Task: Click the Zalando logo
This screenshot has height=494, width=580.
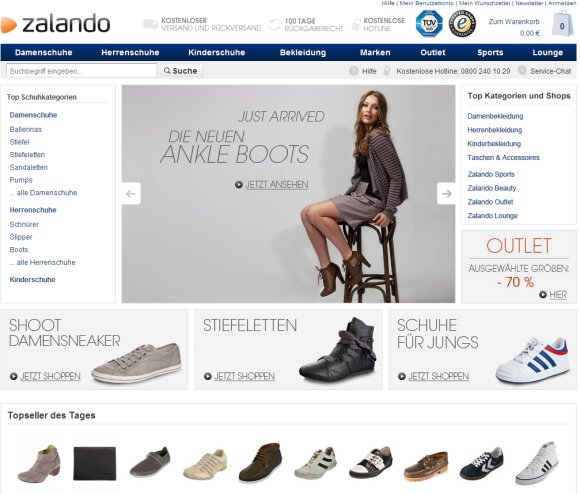Action: point(55,24)
